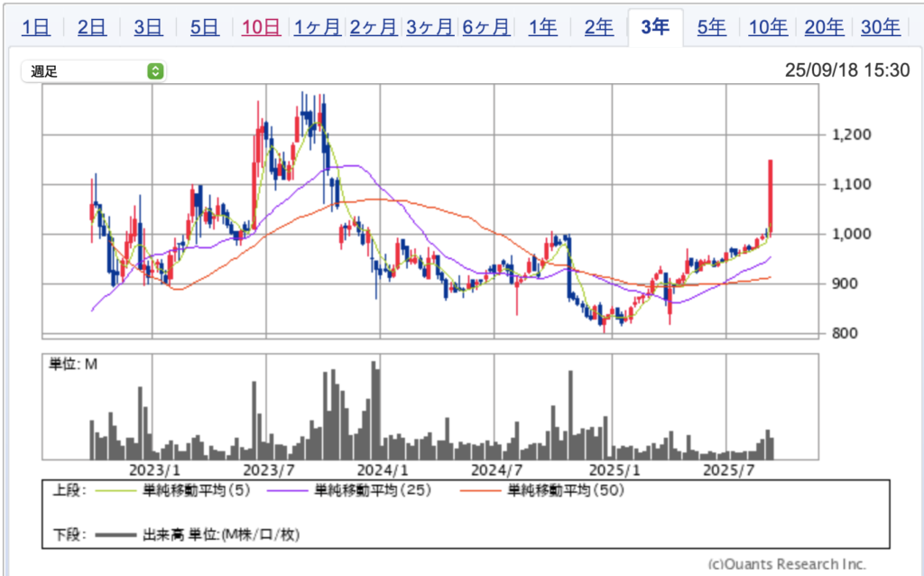
Task: Click the 1,100 price axis label
Action: pyautogui.click(x=851, y=184)
